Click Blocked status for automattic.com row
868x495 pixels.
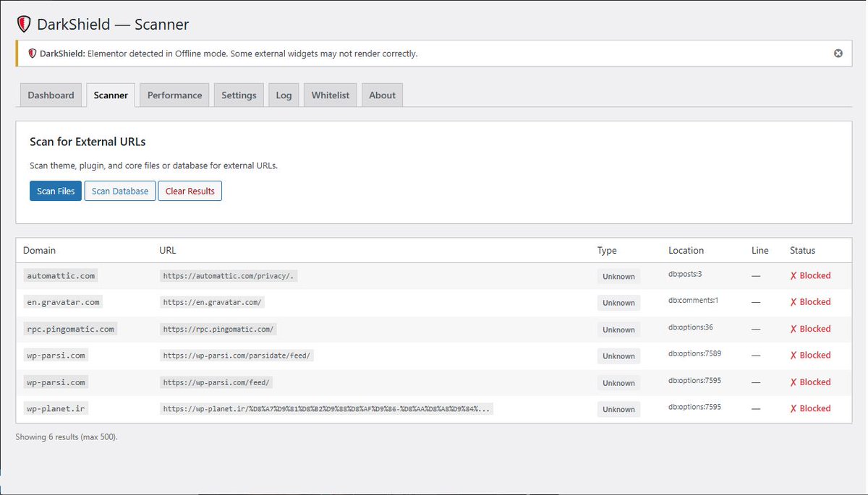click(x=810, y=275)
